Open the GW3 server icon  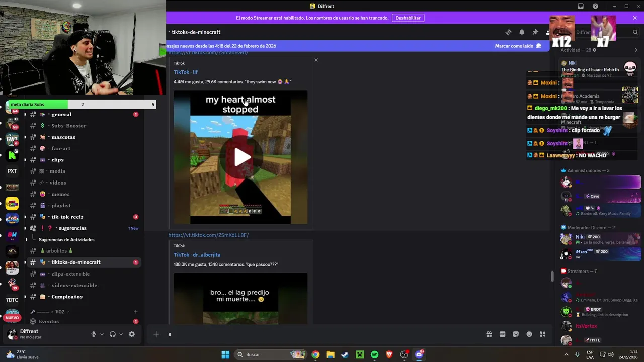12,139
